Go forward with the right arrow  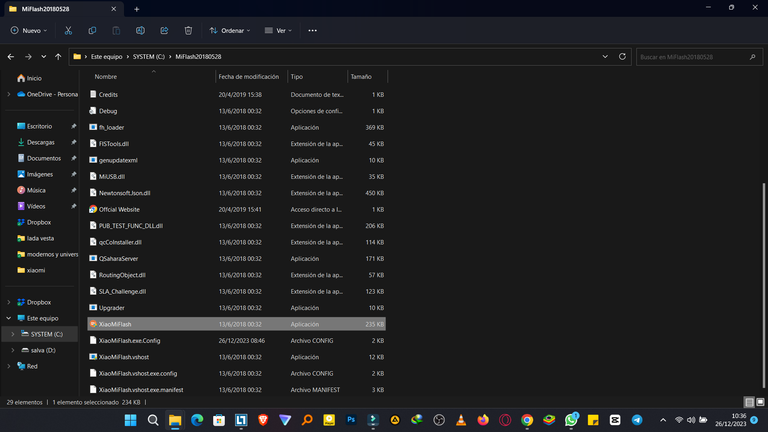(28, 57)
